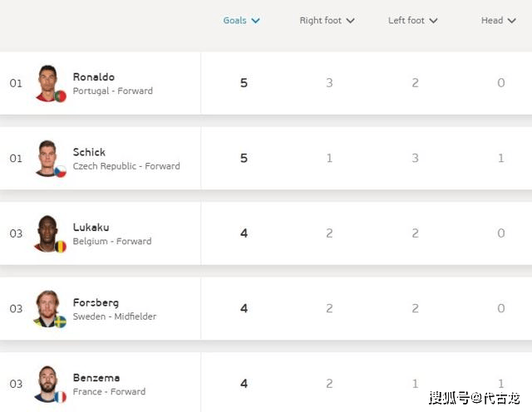Sort by Right foot column chevron
532x412 pixels.
[x=351, y=21]
